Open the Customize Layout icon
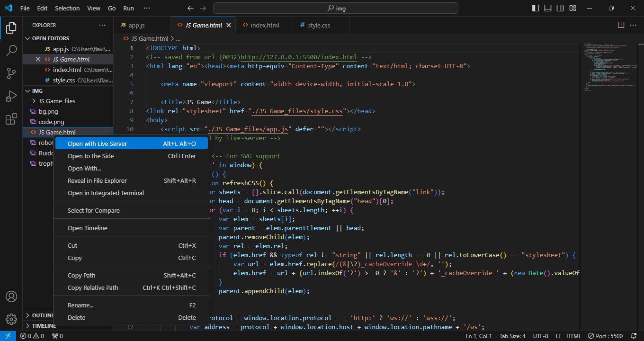This screenshot has width=644, height=341. tap(573, 8)
